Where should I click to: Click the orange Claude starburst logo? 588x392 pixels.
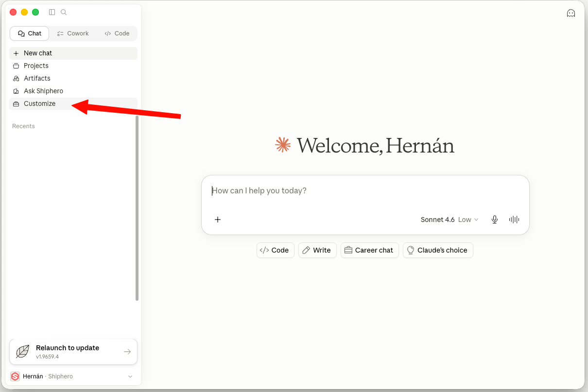[x=283, y=145]
